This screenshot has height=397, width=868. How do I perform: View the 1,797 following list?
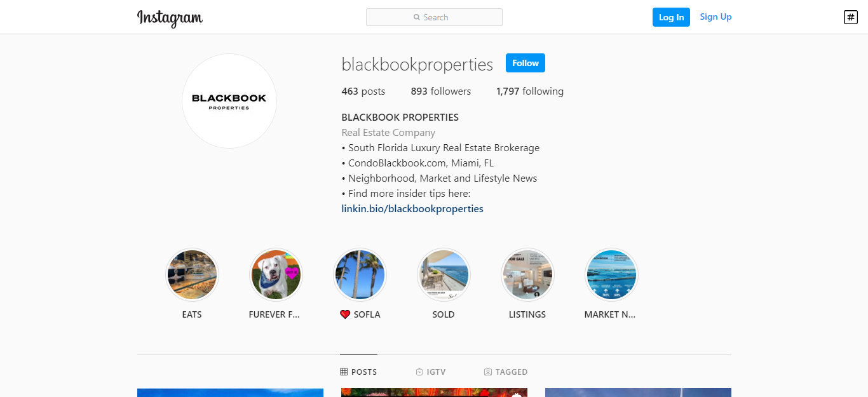(x=530, y=91)
